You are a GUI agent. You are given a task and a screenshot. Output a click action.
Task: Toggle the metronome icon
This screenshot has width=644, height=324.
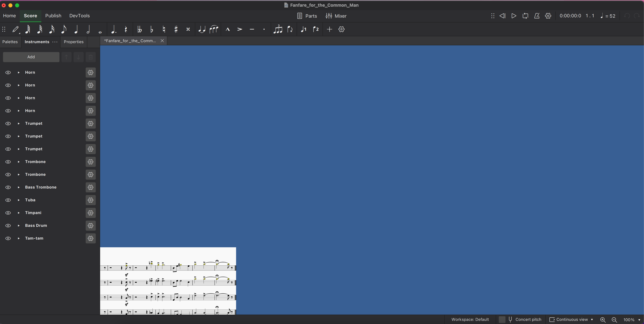click(x=536, y=16)
